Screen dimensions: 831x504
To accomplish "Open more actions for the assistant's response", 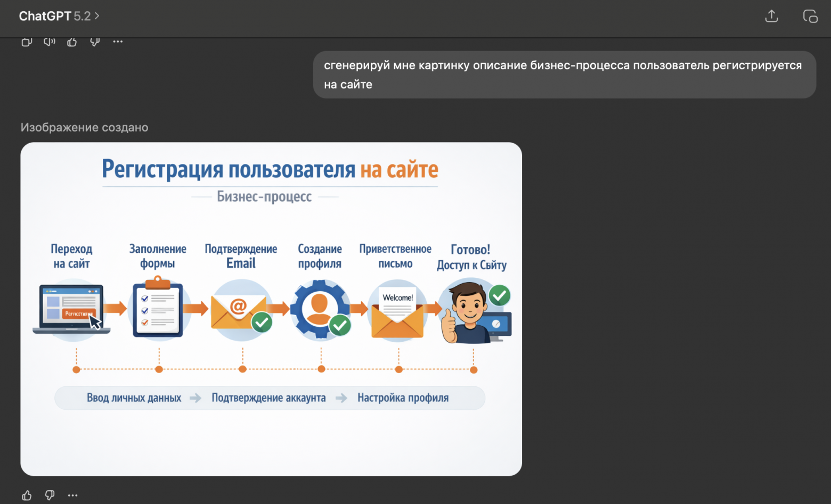I will pyautogui.click(x=118, y=42).
